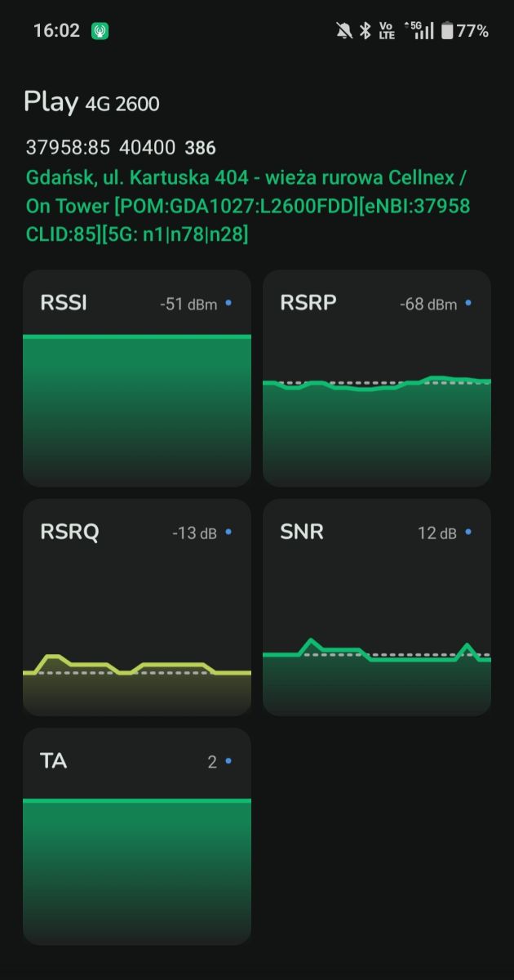
Task: Tap the Bluetooth status icon
Action: pos(366,31)
